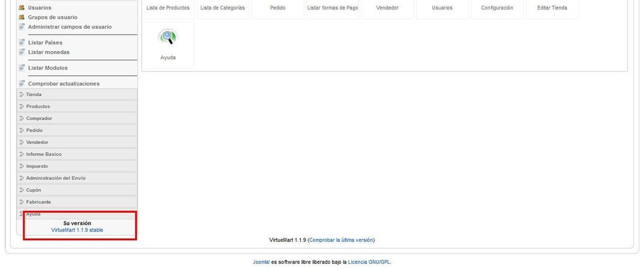Open Listar monedas link

(x=49, y=52)
